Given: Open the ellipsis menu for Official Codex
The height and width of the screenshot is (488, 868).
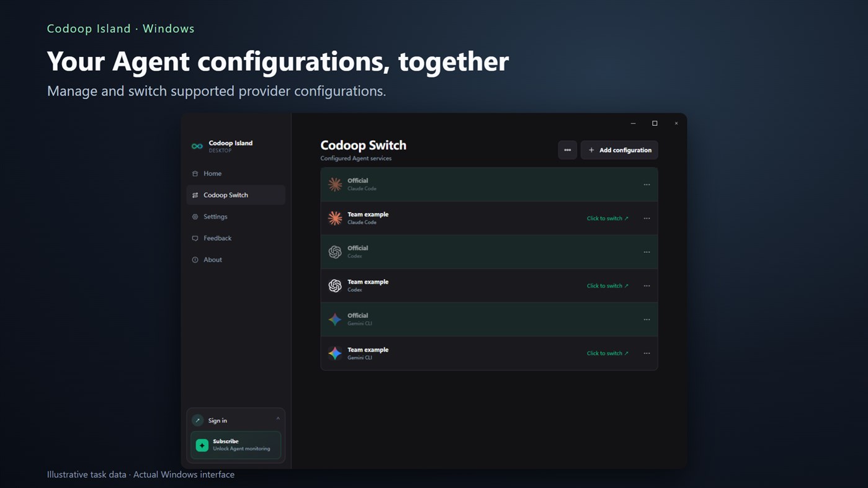Looking at the screenshot, I should [x=647, y=252].
